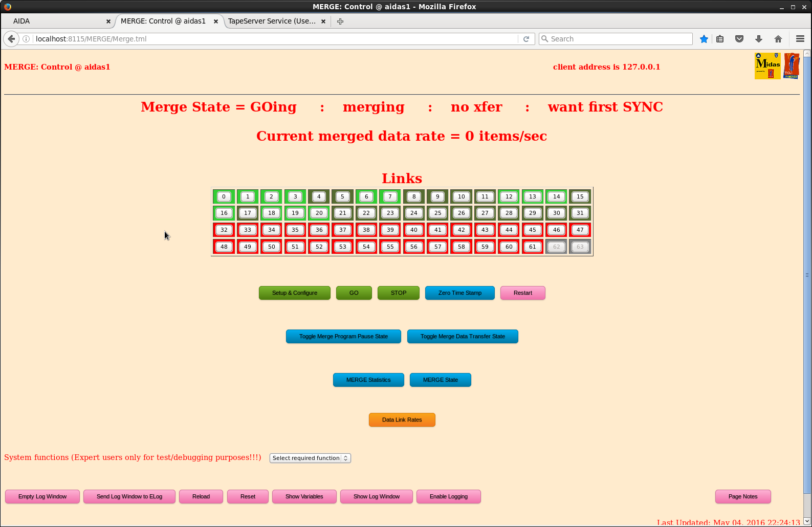
Task: Close the MERGE: Control tab
Action: [216, 21]
